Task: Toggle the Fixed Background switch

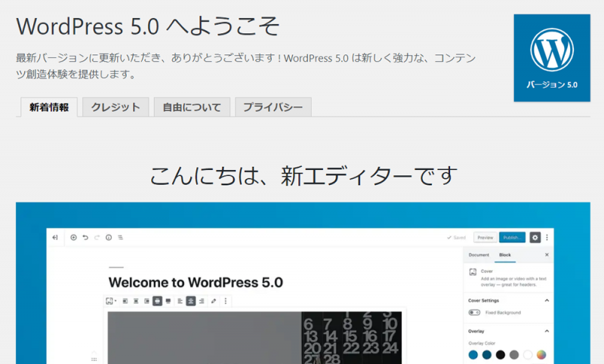Action: (474, 313)
